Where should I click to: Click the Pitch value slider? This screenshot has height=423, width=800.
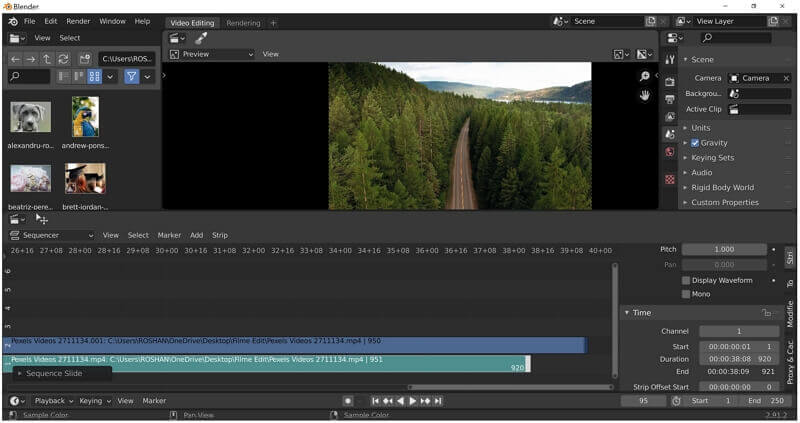point(724,250)
